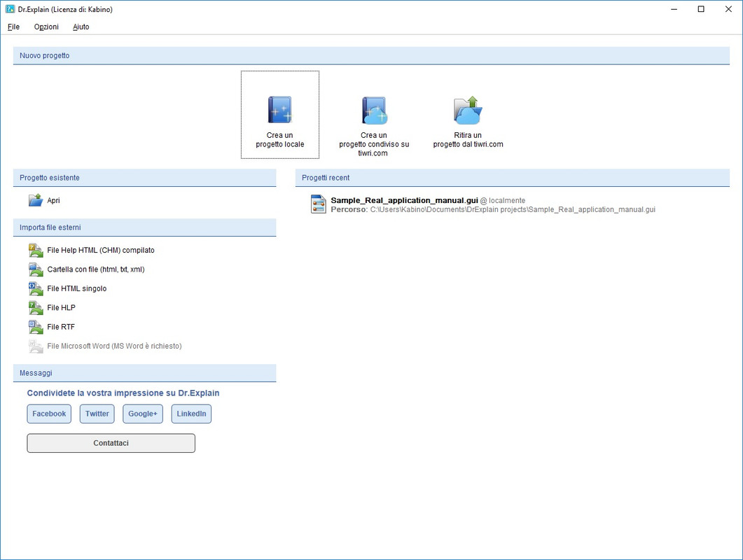Image resolution: width=743 pixels, height=560 pixels.
Task: Click the HLP file import icon
Action: pos(36,307)
